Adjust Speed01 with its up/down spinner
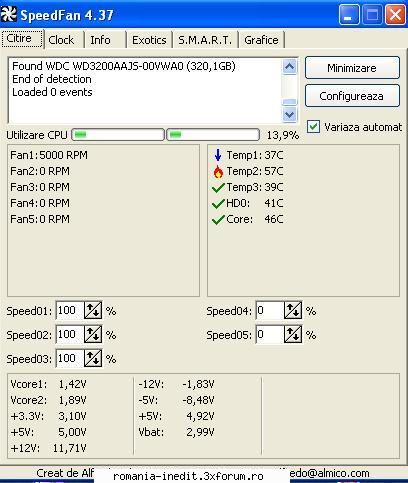The image size is (408, 483). [93, 311]
